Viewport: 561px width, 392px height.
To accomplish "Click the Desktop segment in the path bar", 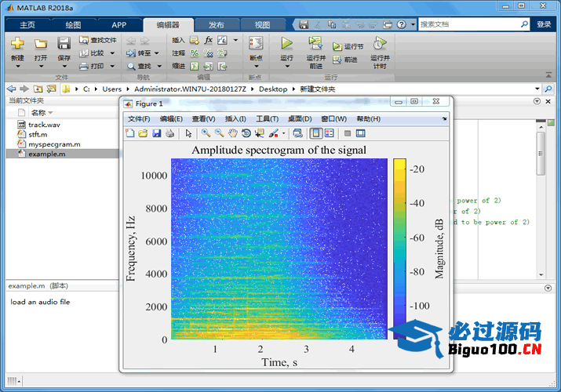I will click(273, 89).
